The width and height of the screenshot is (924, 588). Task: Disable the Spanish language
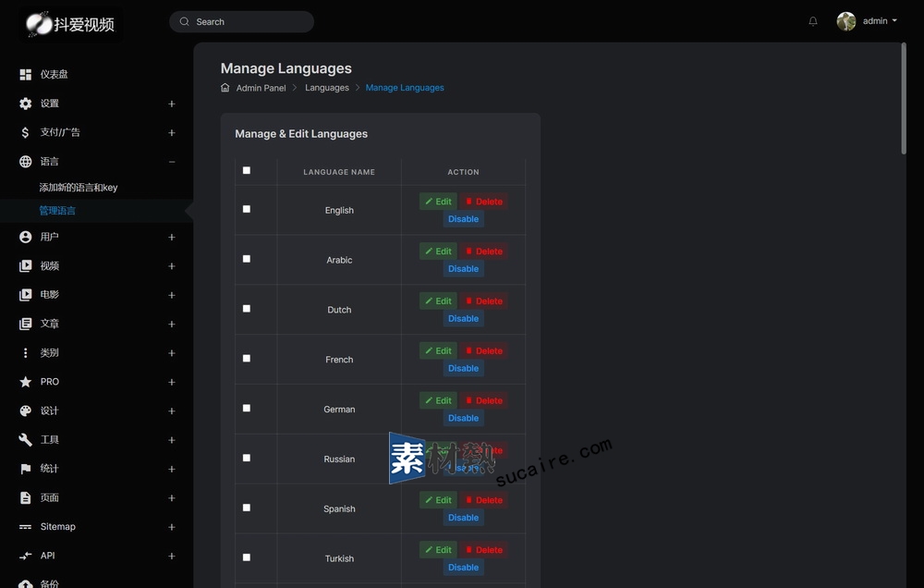(463, 518)
